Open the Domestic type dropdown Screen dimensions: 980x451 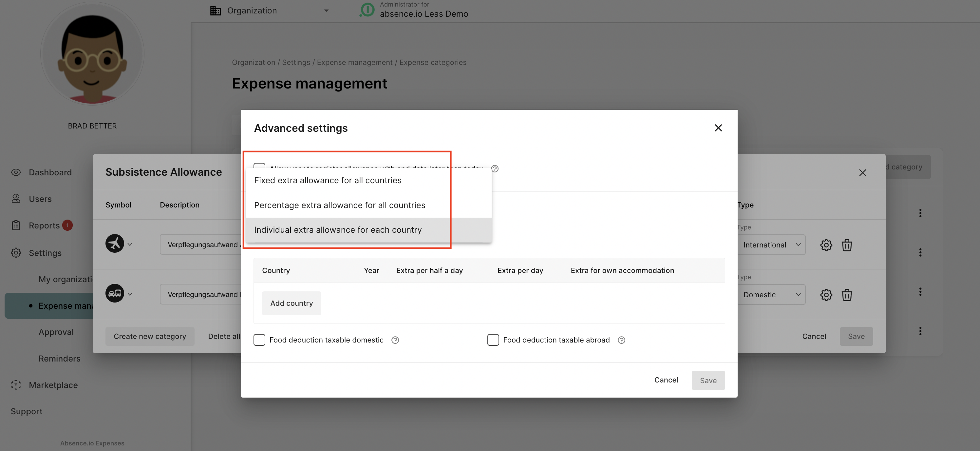click(771, 295)
